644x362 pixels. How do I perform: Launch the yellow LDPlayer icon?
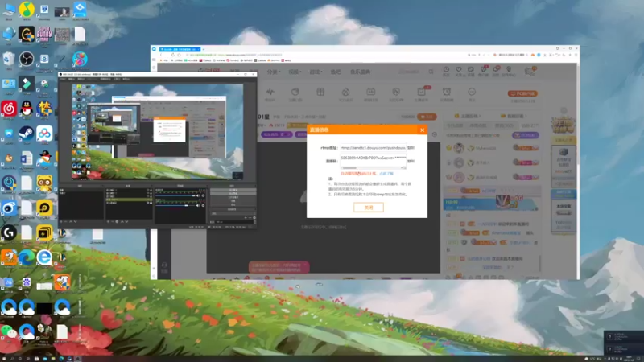pos(44,208)
